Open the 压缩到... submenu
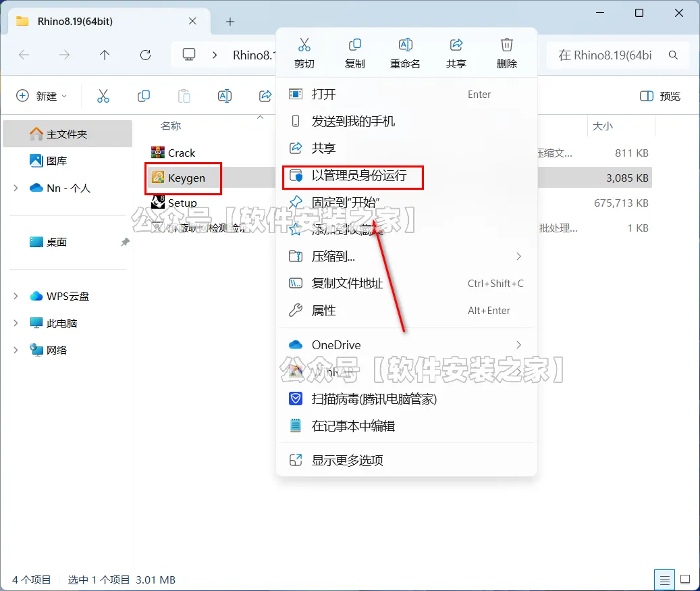Screen dimensions: 700x591 click(x=406, y=257)
